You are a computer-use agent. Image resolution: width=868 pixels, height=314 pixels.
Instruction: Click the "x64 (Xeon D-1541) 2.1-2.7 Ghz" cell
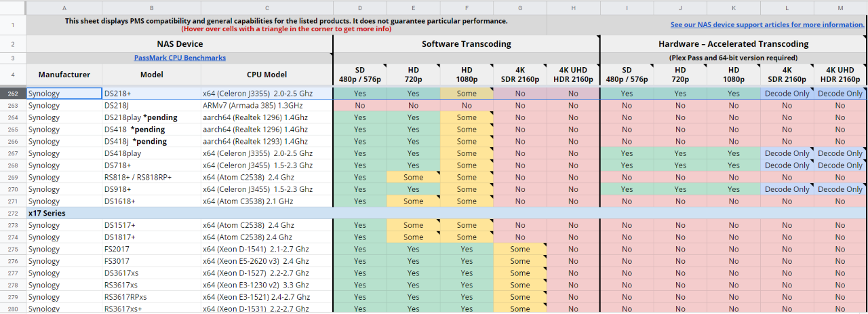(267, 249)
